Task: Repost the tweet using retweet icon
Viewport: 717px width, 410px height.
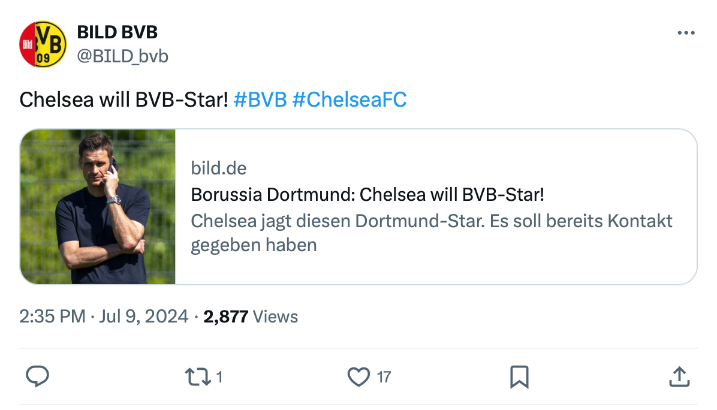Action: pos(197,376)
